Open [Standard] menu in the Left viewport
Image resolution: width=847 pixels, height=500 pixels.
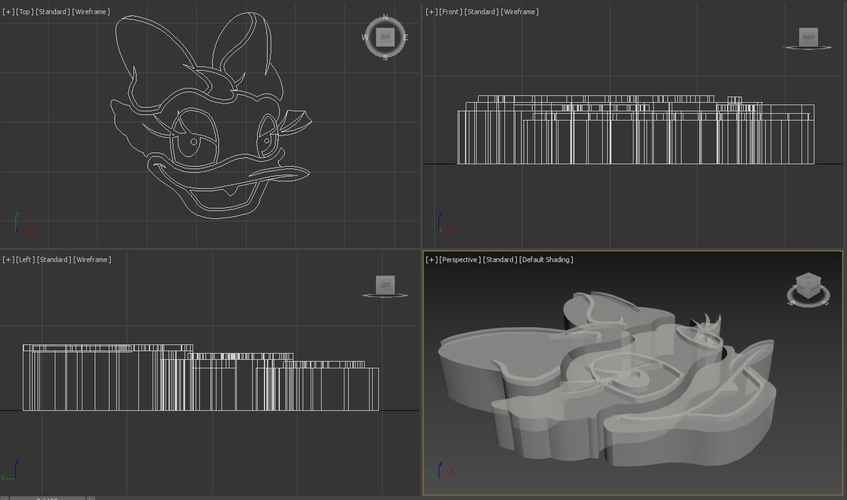coord(53,259)
